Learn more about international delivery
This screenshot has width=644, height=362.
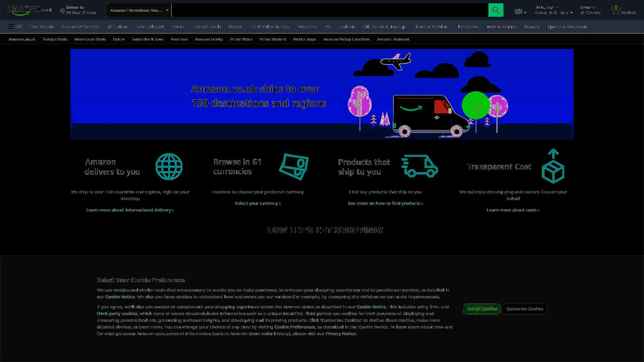coord(130,210)
